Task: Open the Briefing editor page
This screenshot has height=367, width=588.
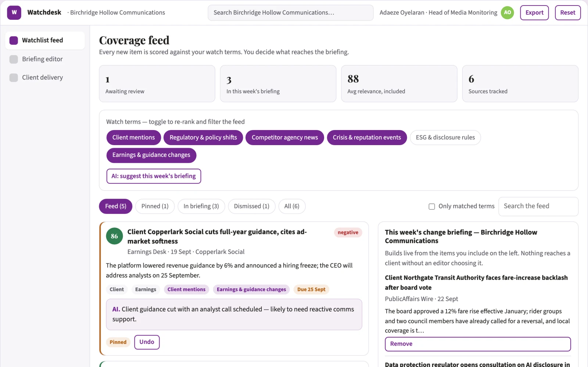Action: tap(45, 59)
